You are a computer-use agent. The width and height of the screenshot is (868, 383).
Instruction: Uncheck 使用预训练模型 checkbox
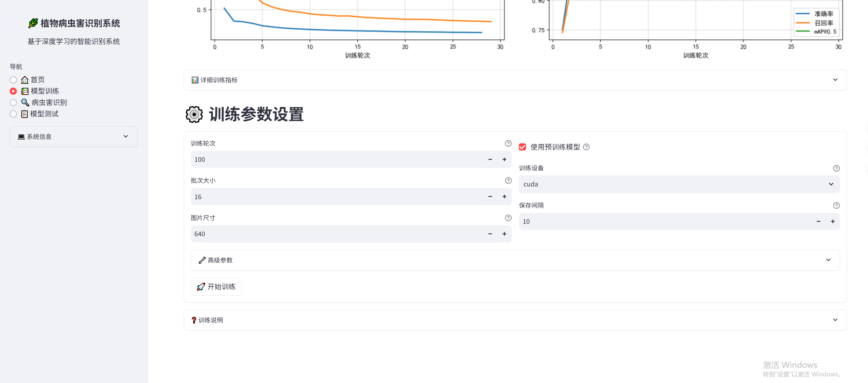click(x=522, y=147)
